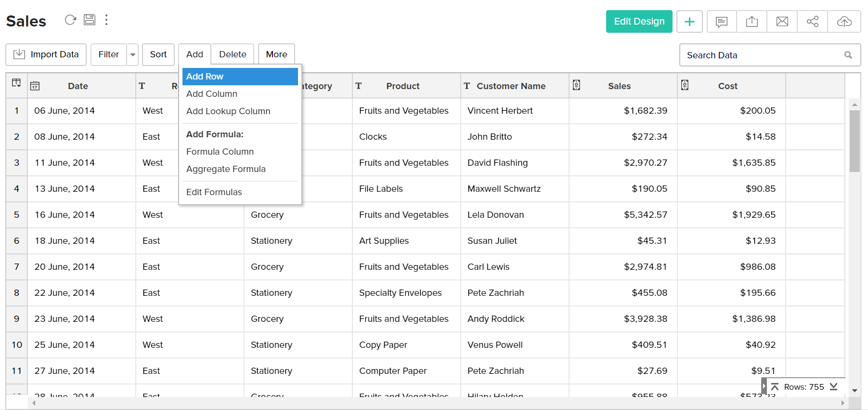Expand the Filter dropdown arrow
The image size is (868, 410).
[133, 55]
